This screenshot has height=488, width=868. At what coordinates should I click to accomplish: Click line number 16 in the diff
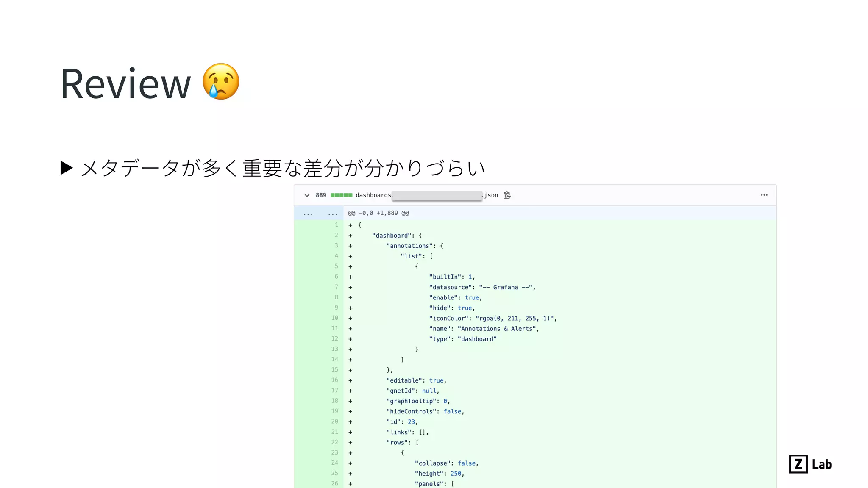pos(335,380)
